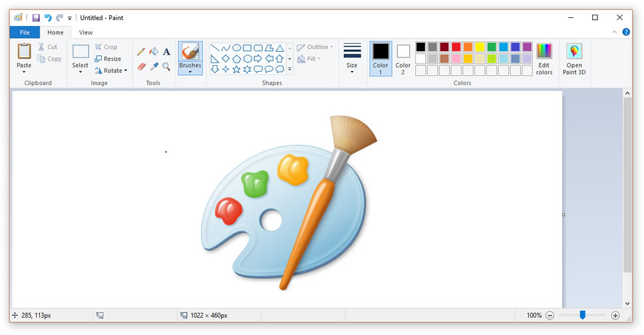Click the Resize button

tap(108, 58)
